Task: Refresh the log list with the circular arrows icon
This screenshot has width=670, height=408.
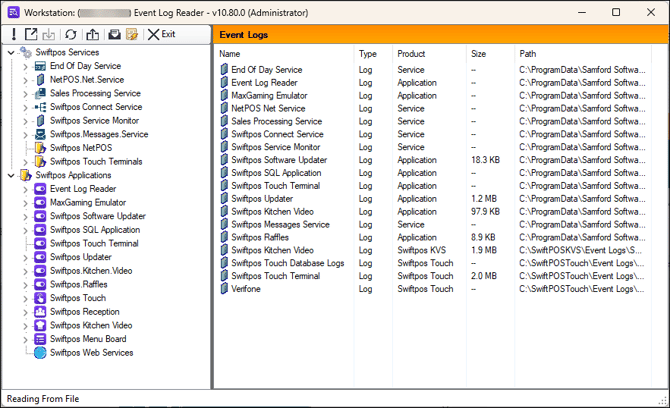Action: [x=71, y=35]
